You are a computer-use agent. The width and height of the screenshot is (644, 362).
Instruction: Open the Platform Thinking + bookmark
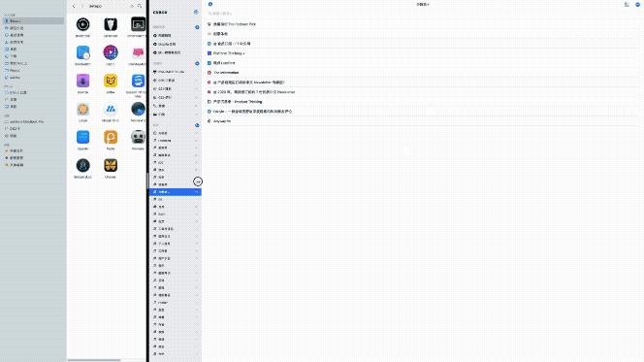pos(229,53)
